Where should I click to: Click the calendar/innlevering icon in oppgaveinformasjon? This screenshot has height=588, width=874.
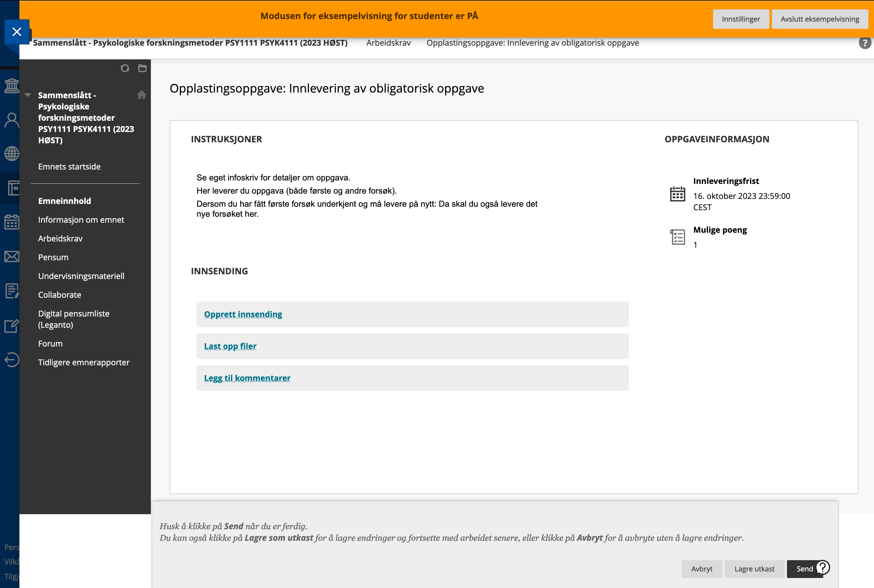pos(678,193)
